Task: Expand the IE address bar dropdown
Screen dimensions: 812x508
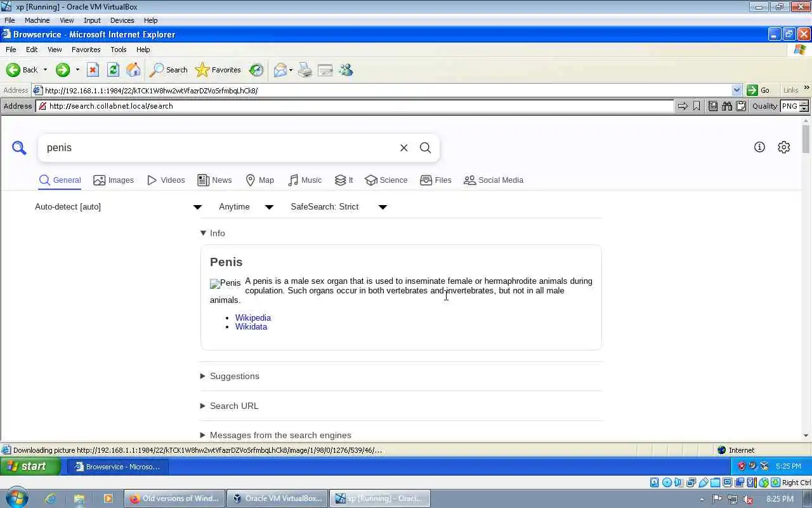Action: [737, 90]
